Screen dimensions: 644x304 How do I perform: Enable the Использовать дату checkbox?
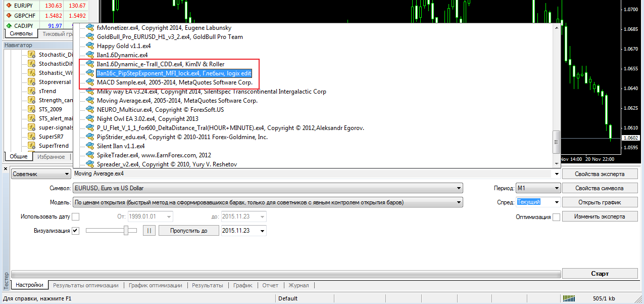click(76, 217)
